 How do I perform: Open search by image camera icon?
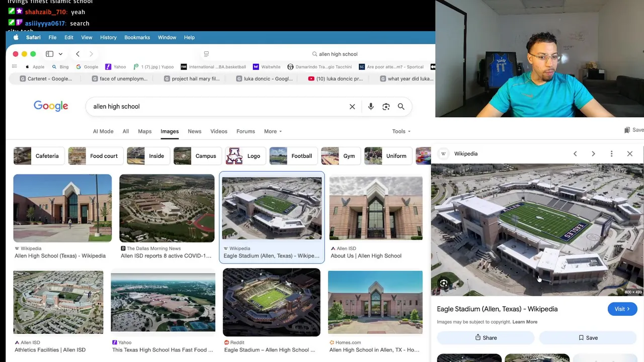point(386,107)
